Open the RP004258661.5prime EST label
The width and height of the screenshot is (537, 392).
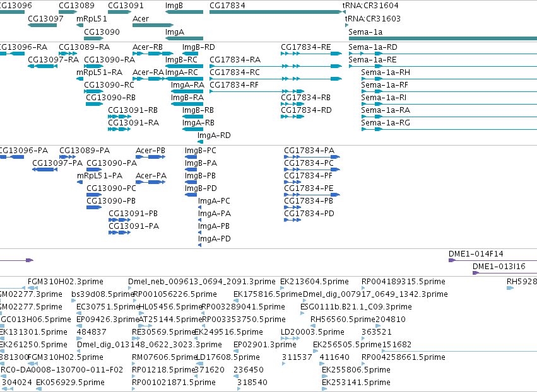pyautogui.click(x=403, y=357)
